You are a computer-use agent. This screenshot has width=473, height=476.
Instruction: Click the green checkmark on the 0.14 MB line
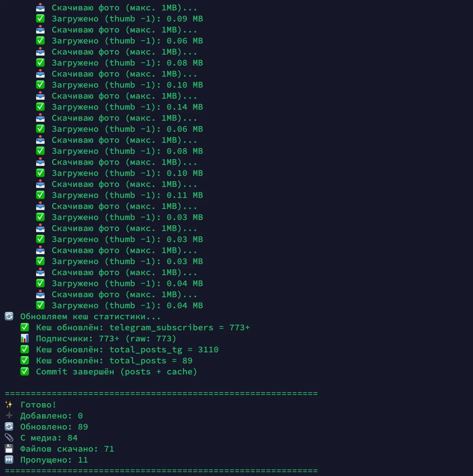40,107
